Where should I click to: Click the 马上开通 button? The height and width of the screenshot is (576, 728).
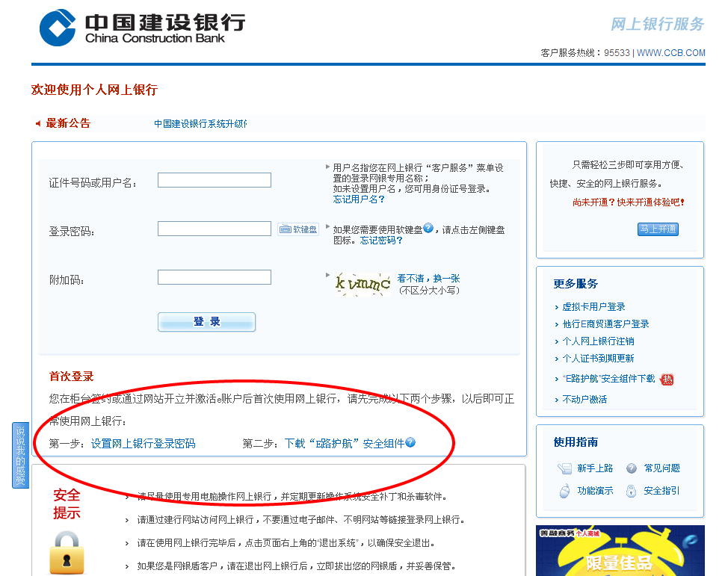click(x=658, y=229)
